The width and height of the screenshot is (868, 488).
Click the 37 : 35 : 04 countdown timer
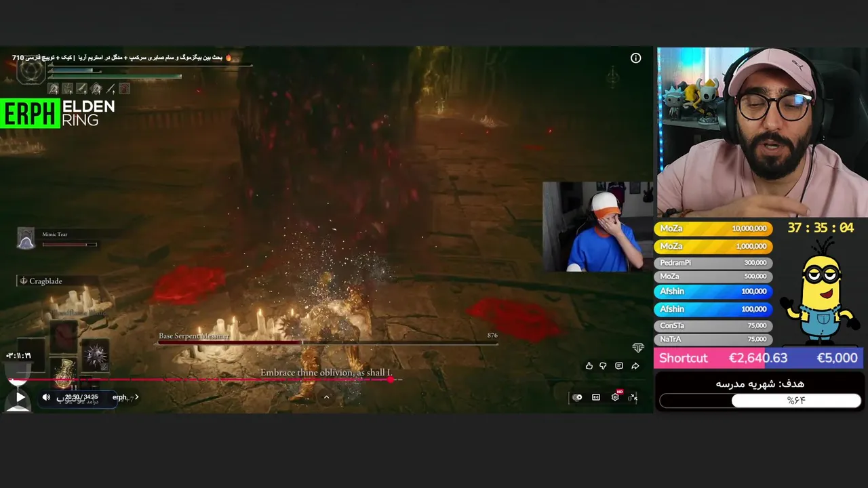[x=820, y=228]
